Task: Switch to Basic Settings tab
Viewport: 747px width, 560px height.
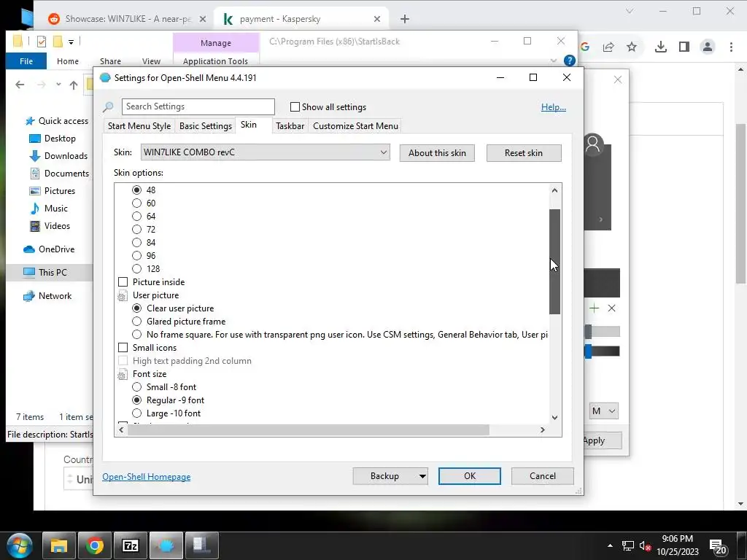Action: [x=205, y=126]
